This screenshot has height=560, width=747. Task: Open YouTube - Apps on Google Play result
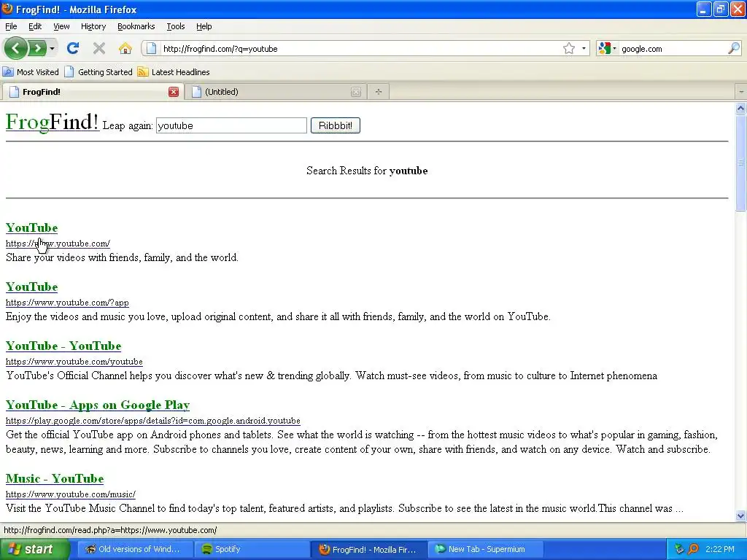click(x=98, y=405)
